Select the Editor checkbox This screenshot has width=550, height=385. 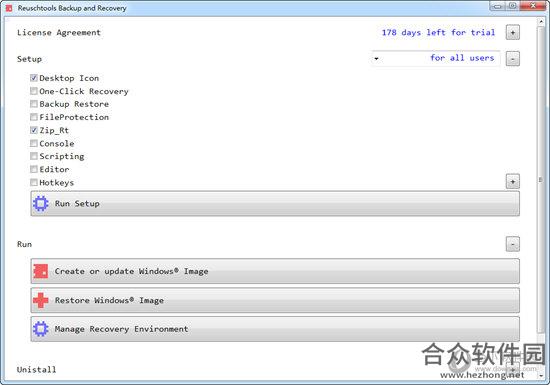(34, 169)
